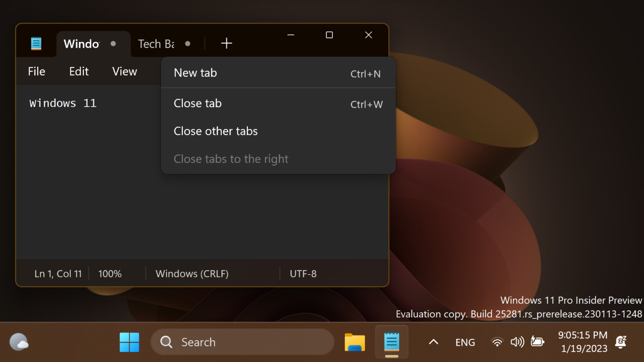This screenshot has width=644, height=362.
Task: Open Wi-Fi settings from the system tray
Action: [497, 342]
